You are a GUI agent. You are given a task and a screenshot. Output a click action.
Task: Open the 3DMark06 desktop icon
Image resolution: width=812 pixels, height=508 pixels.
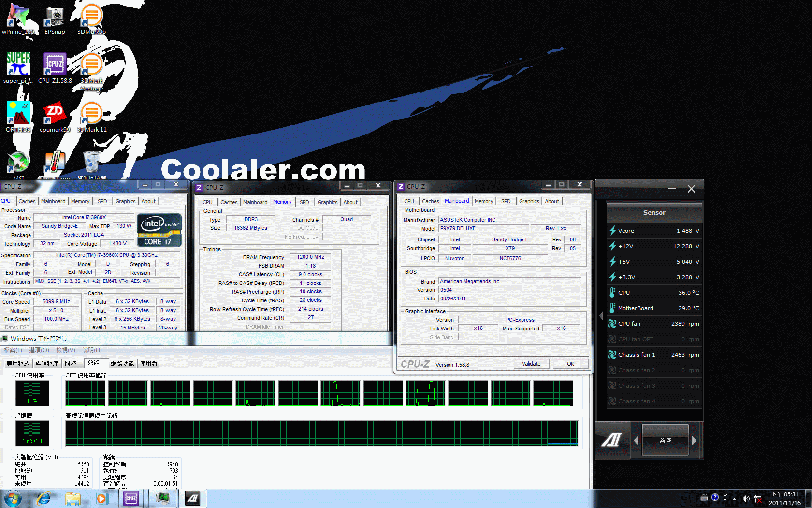91,19
